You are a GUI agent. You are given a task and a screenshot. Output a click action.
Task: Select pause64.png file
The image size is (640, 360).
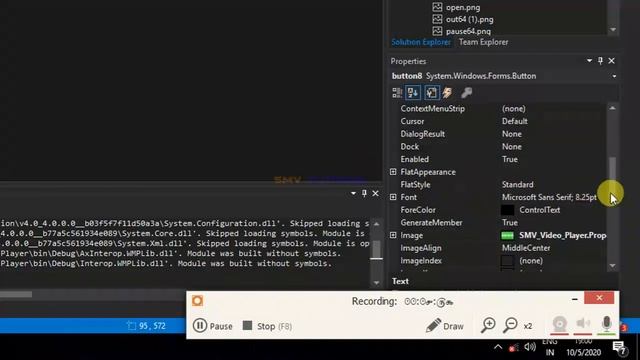point(468,31)
